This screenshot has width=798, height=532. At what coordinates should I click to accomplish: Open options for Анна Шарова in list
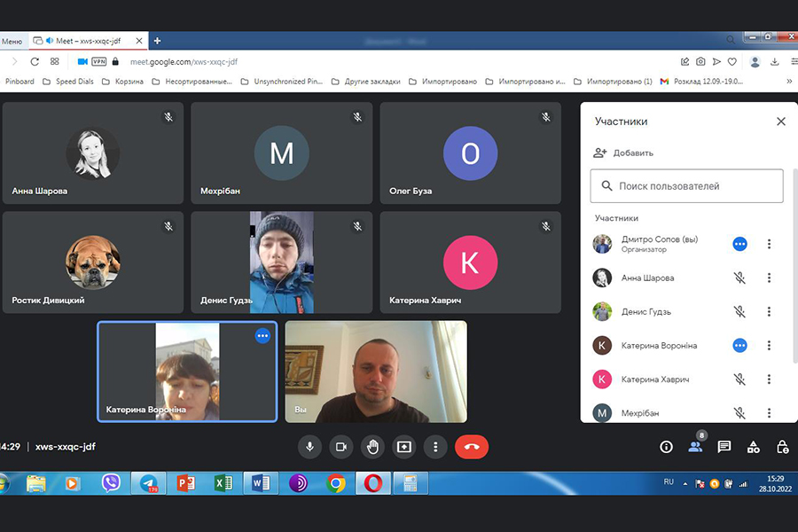(x=769, y=278)
